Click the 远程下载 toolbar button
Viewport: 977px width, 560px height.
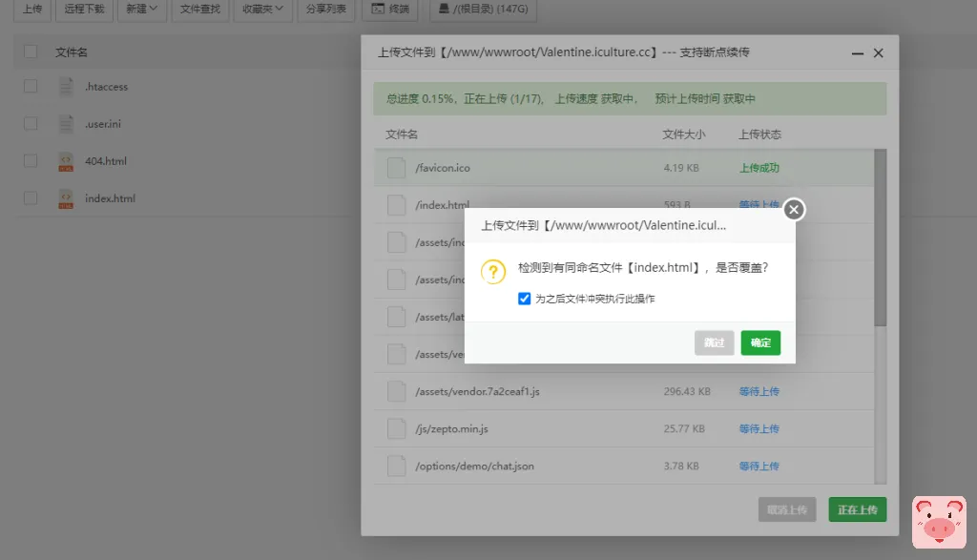(x=84, y=10)
